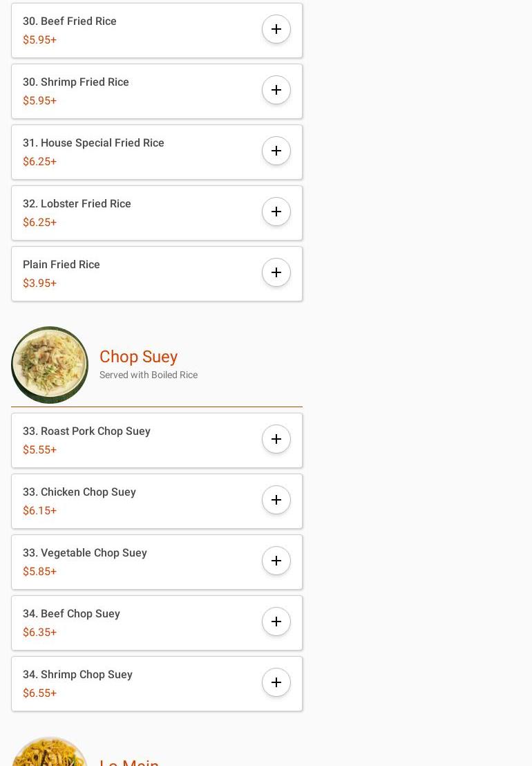Viewport: 532px width, 766px height.
Task: Open 33. Roast Pork Chop Suey details
Action: tap(86, 431)
